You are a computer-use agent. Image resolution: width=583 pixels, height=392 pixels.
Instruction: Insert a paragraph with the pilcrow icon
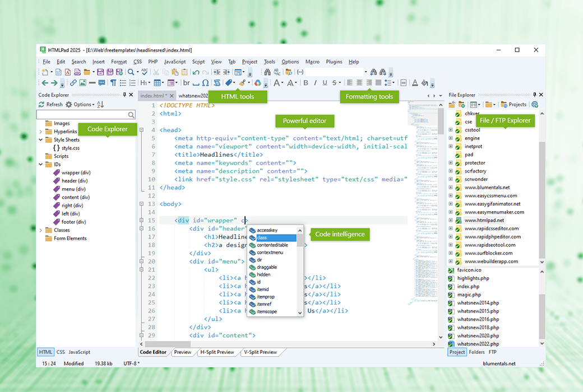[x=113, y=83]
